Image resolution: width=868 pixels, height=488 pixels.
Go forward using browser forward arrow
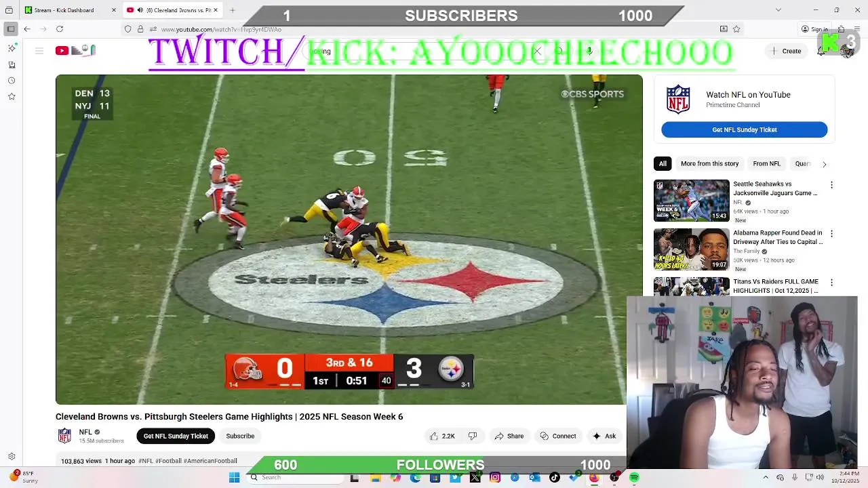click(43, 29)
